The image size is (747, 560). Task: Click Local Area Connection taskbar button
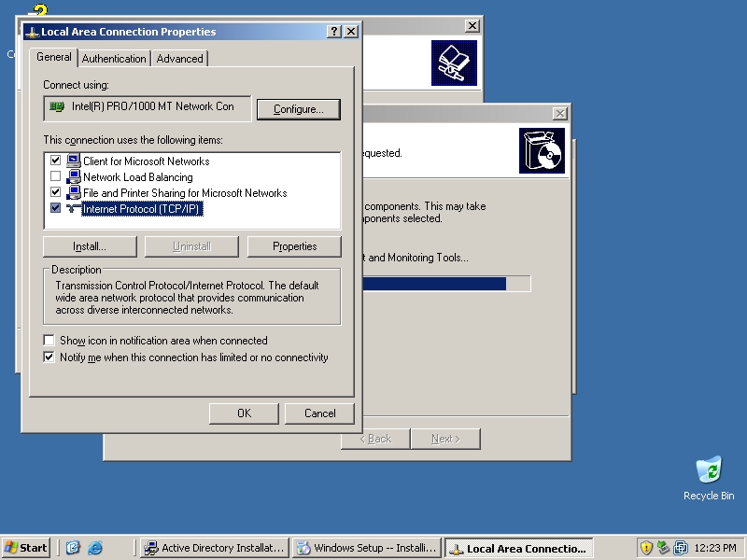pos(518,549)
